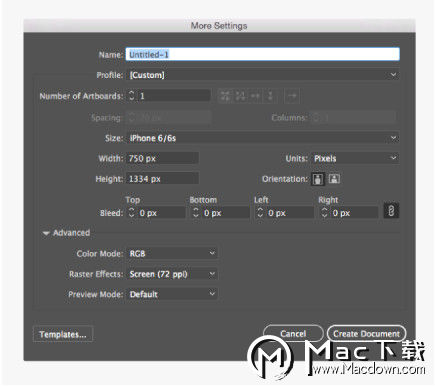Adjust the Top bleed stepper arrows
The image size is (435, 386).
132,213
